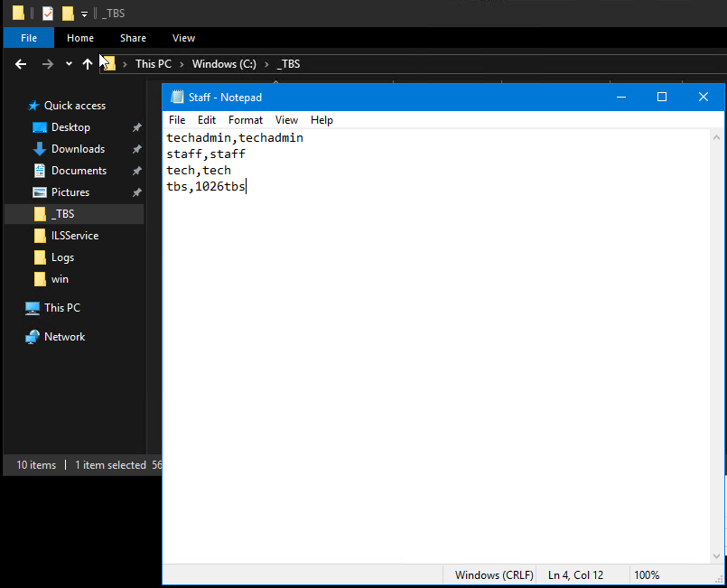Select the Documents folder in sidebar
The width and height of the screenshot is (727, 588).
tap(79, 171)
